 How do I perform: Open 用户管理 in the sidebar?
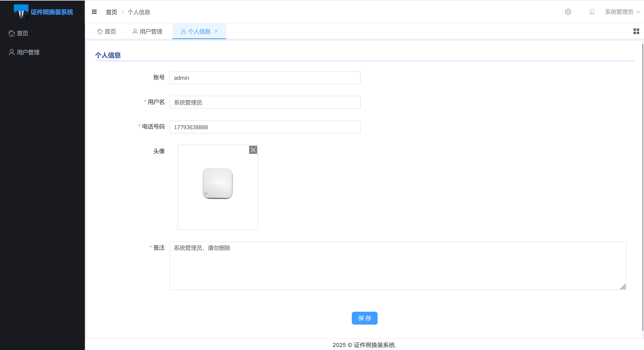tap(28, 52)
